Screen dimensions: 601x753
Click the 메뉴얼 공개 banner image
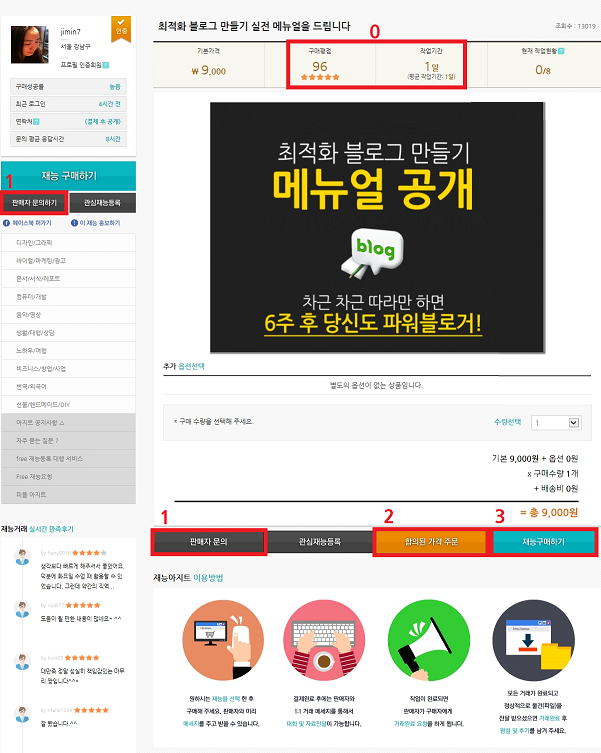377,227
